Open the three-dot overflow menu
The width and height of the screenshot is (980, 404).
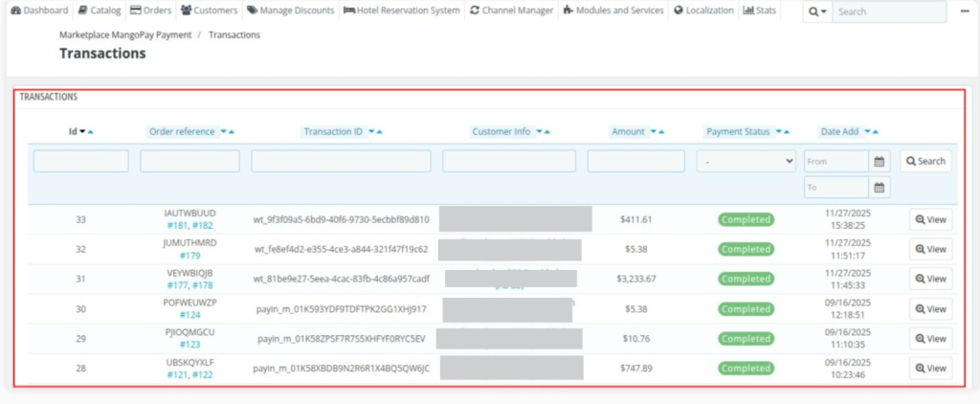(965, 11)
